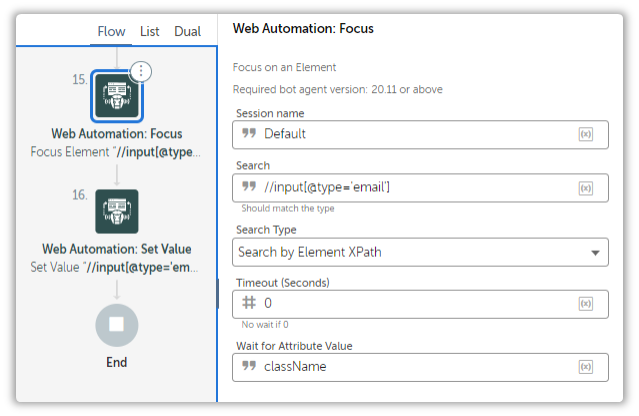
Task: Click the Web Automation: Set Value step label
Action: coord(117,249)
